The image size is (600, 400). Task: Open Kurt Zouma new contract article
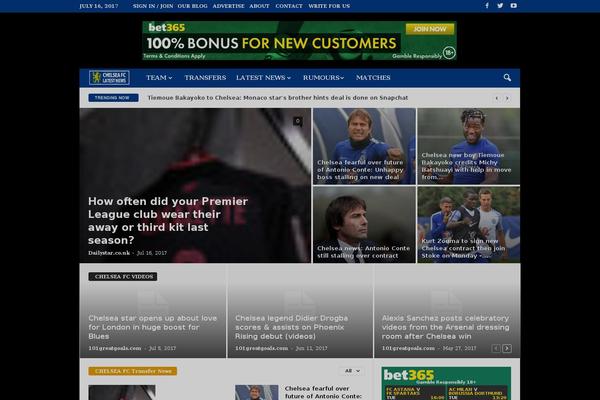click(463, 248)
